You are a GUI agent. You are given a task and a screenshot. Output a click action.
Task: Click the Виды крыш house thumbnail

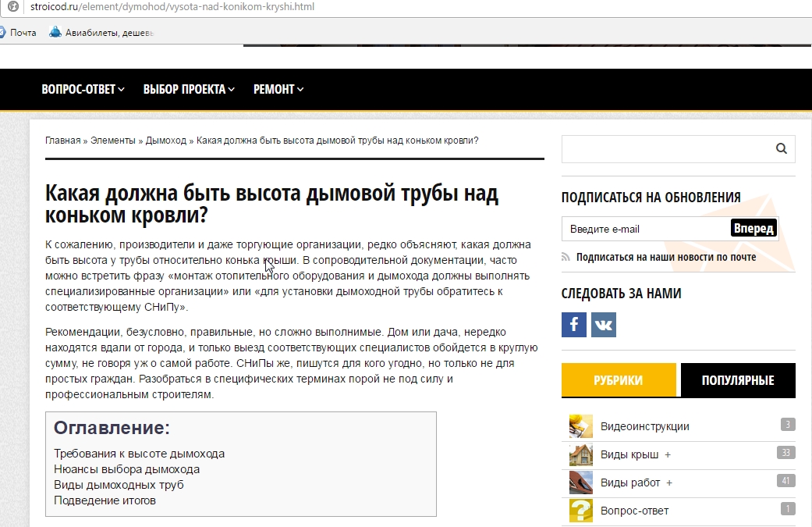[x=581, y=454]
